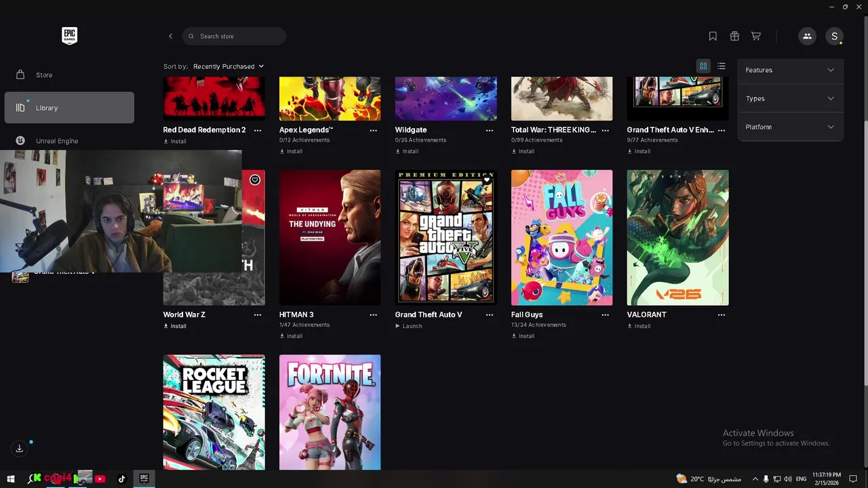
Task: Open the gift redeem icon
Action: pos(734,36)
